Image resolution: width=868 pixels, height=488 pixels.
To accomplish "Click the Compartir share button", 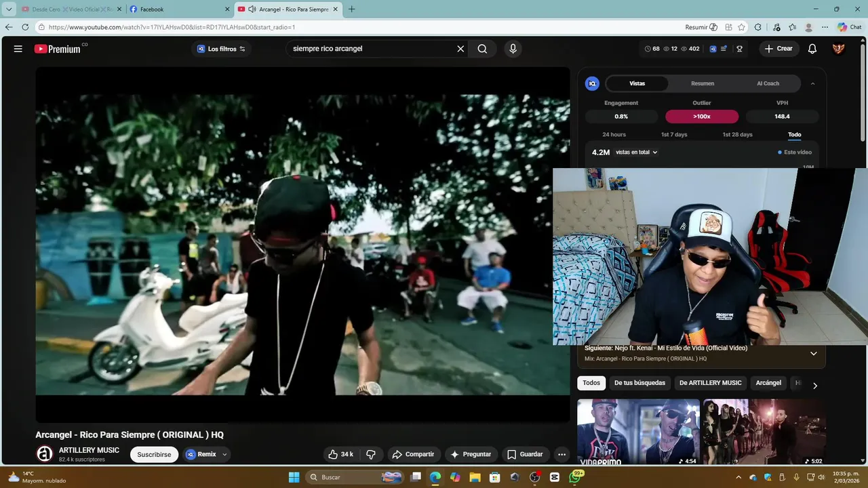I will [x=413, y=454].
